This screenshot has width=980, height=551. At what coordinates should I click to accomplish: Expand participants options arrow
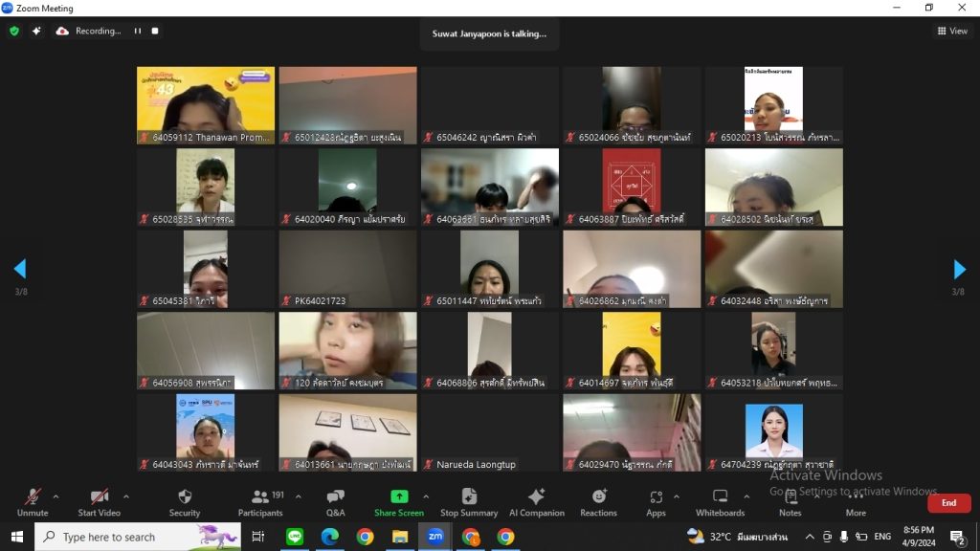[x=299, y=496]
